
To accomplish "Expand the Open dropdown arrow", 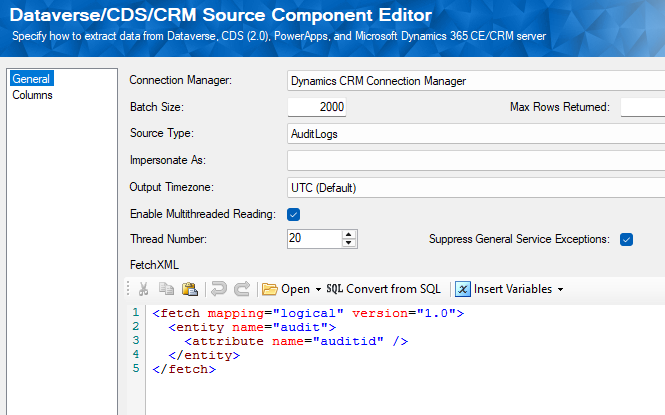I will coord(318,290).
